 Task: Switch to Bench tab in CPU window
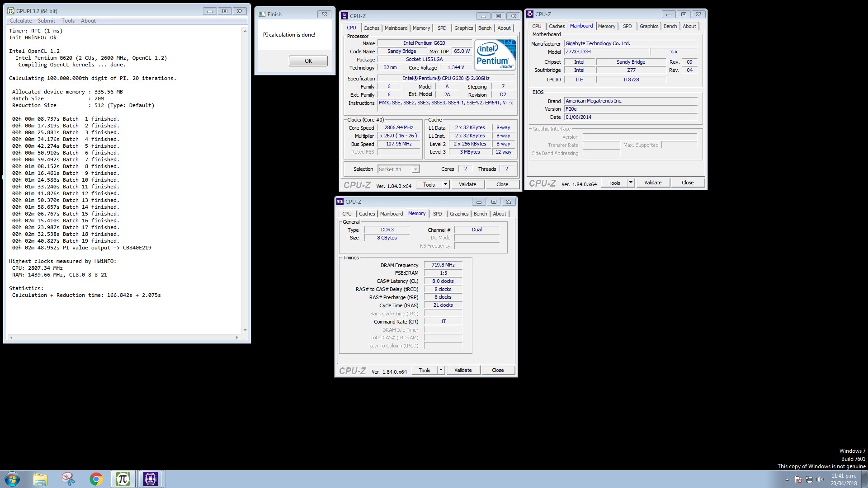tap(485, 28)
